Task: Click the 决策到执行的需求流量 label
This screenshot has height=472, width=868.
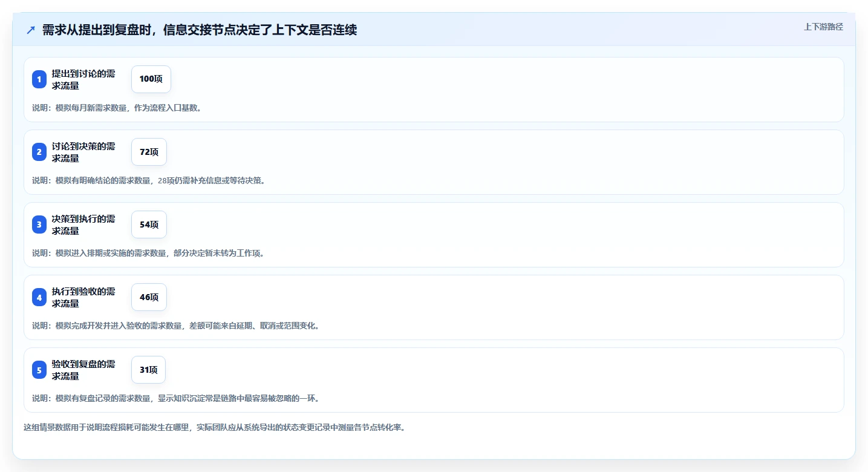Action: pos(83,225)
